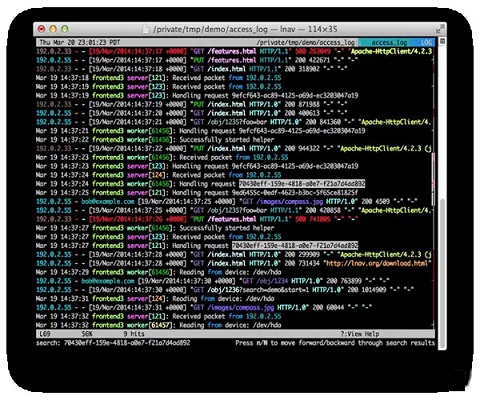Click the document proxy icon in title bar
Viewport: 480px width, 400px height.
pyautogui.click(x=146, y=29)
